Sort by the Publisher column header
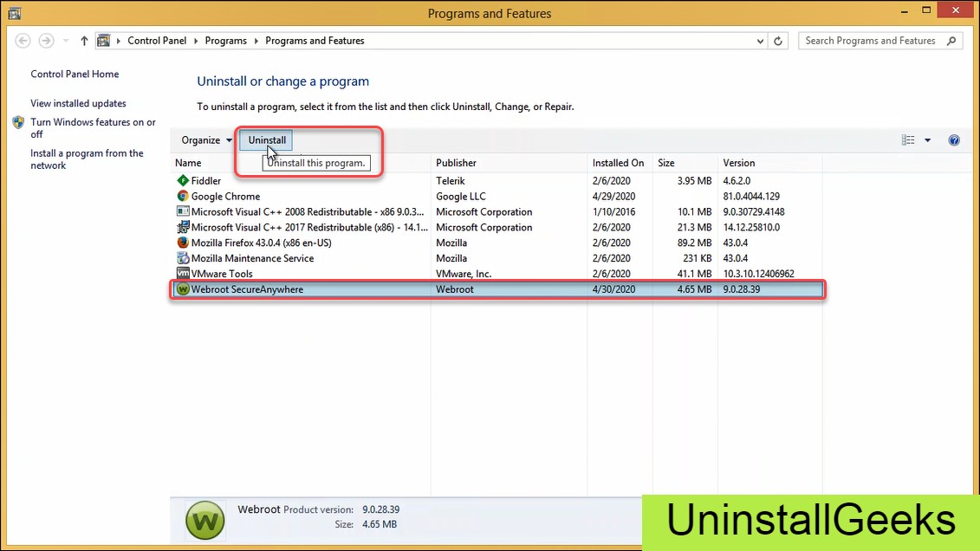This screenshot has height=551, width=980. click(x=457, y=162)
